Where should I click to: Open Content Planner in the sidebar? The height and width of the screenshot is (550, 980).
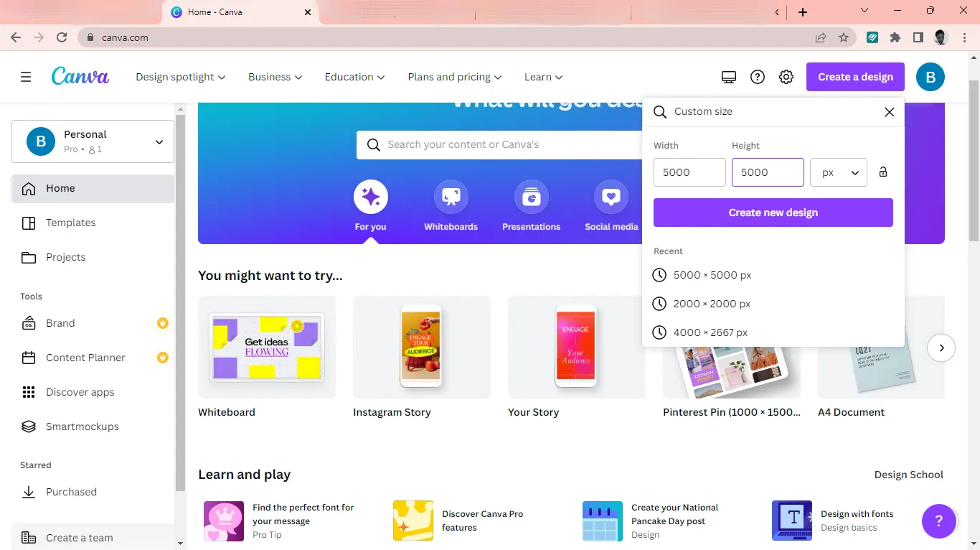[93, 358]
